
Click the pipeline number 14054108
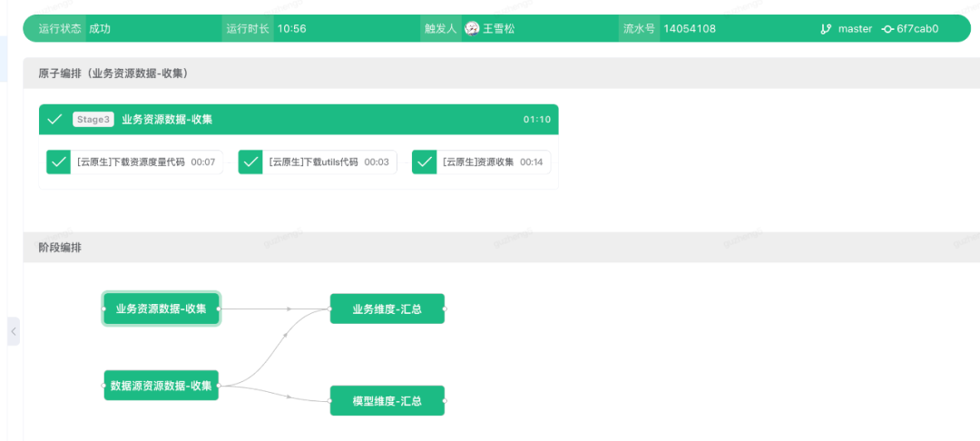pos(690,29)
